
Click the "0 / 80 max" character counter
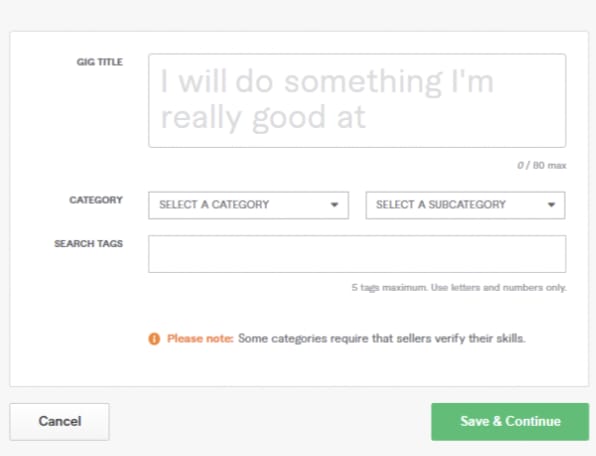tap(542, 165)
